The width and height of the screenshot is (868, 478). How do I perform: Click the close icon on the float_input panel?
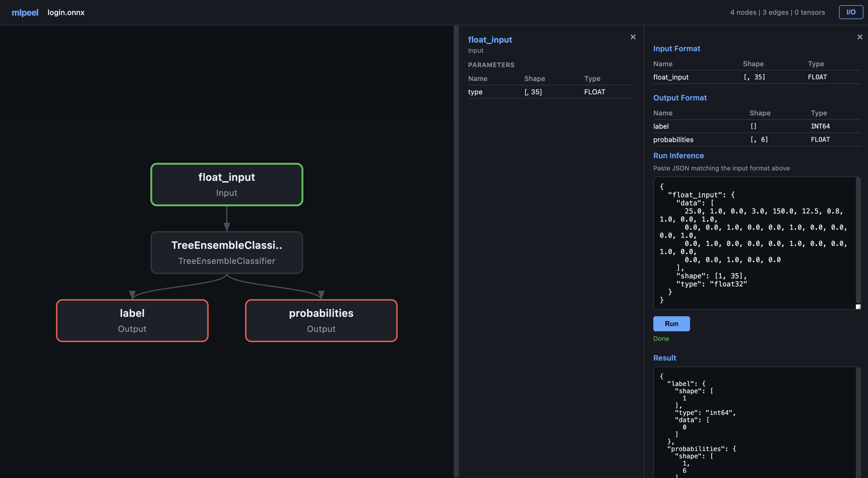tap(633, 37)
